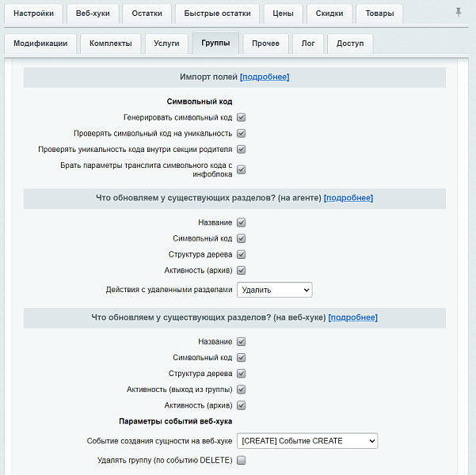Image resolution: width=476 pixels, height=475 pixels.
Task: Open the Товары tab
Action: [379, 13]
